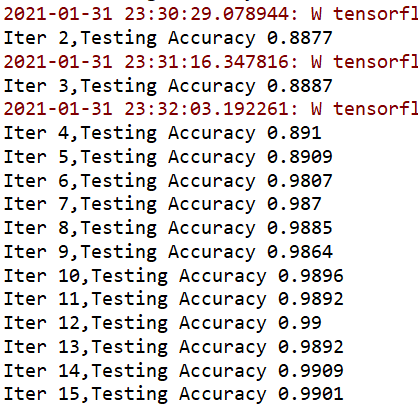Click the Iter 7 Testing Accuracy 0.987 line
The width and height of the screenshot is (418, 409).
tap(163, 204)
